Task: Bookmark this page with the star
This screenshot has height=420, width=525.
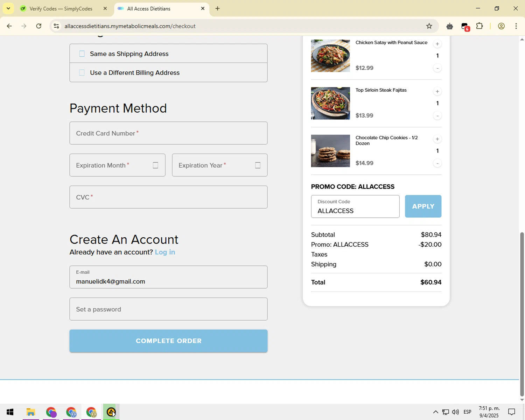Action: pyautogui.click(x=429, y=26)
